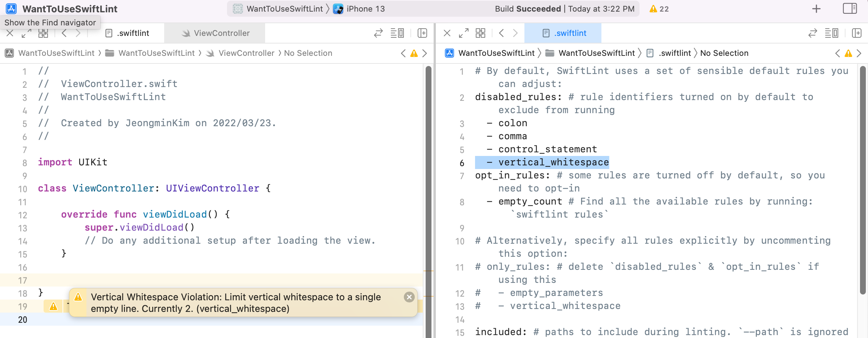Click the right editor vertical scrollbar
This screenshot has width=868, height=338.
click(x=863, y=180)
